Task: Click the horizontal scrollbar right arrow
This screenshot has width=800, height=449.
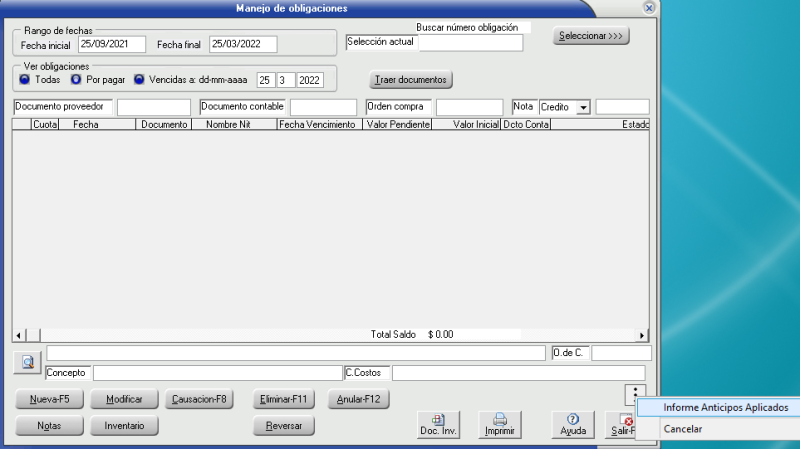Action: coord(643,335)
